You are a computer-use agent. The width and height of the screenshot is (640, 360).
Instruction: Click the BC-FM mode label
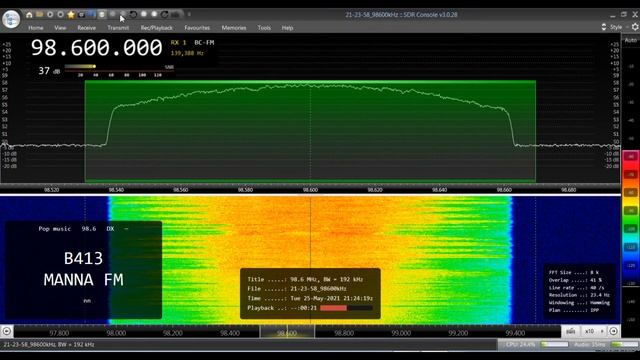click(x=204, y=42)
